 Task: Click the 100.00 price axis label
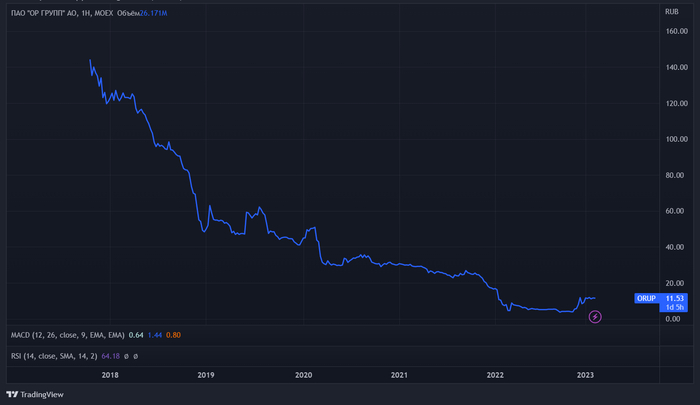(x=676, y=139)
